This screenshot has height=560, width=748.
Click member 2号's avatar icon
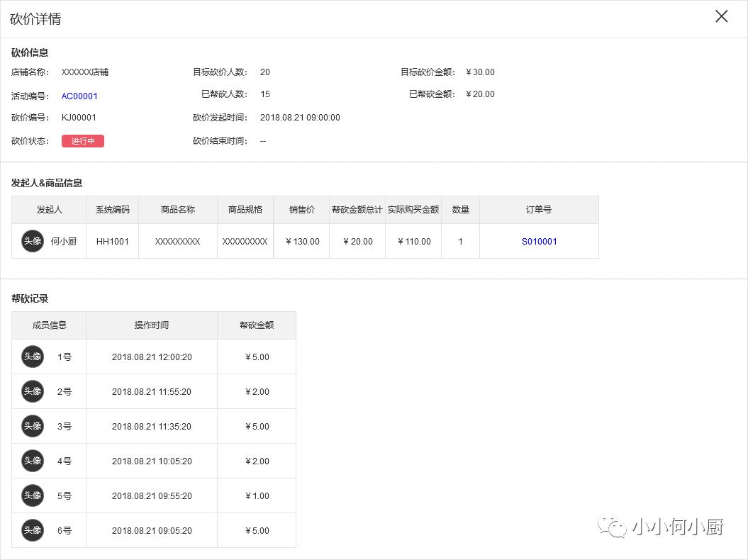(x=32, y=391)
